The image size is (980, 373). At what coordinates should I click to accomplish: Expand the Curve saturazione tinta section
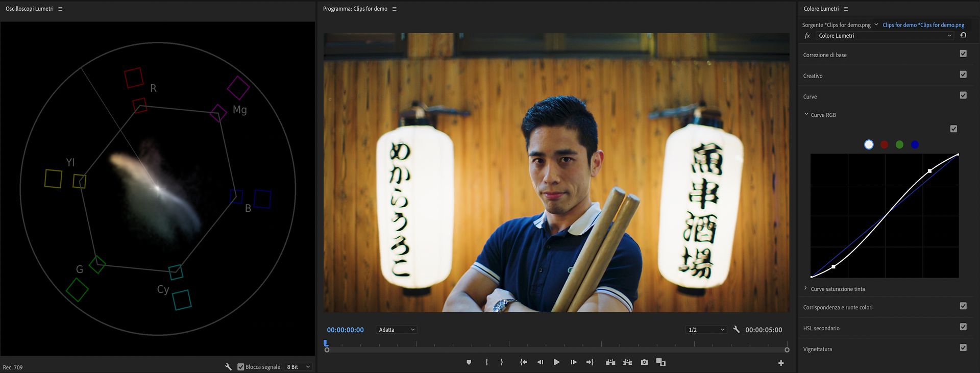pyautogui.click(x=806, y=289)
